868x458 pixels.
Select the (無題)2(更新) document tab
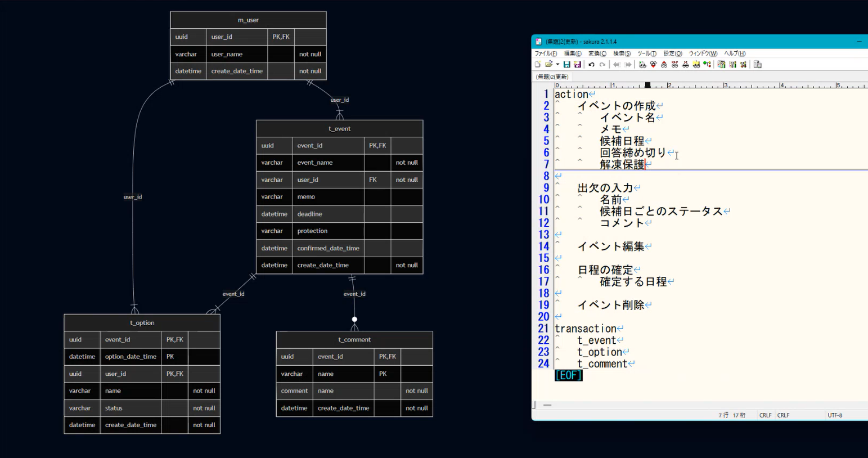click(552, 77)
